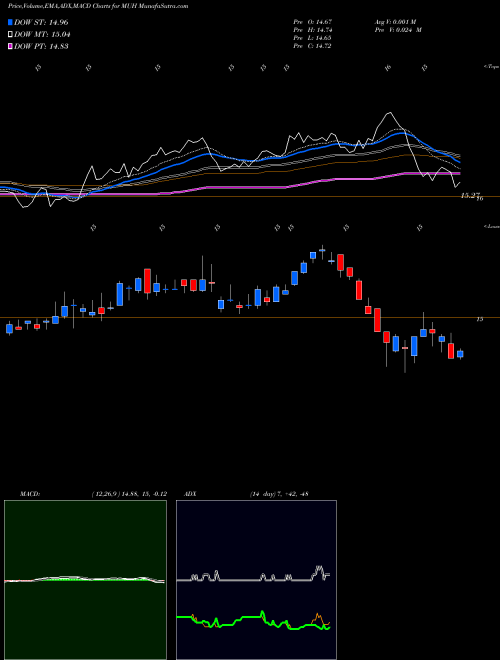Select the 'DOW ST: 14.96' legend text
This screenshot has width=500, height=660.
click(41, 22)
